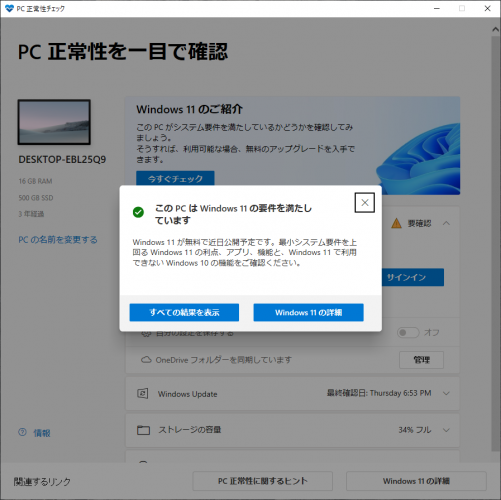
Task: Close the Windows 11 requirements dialog
Action: tap(364, 202)
